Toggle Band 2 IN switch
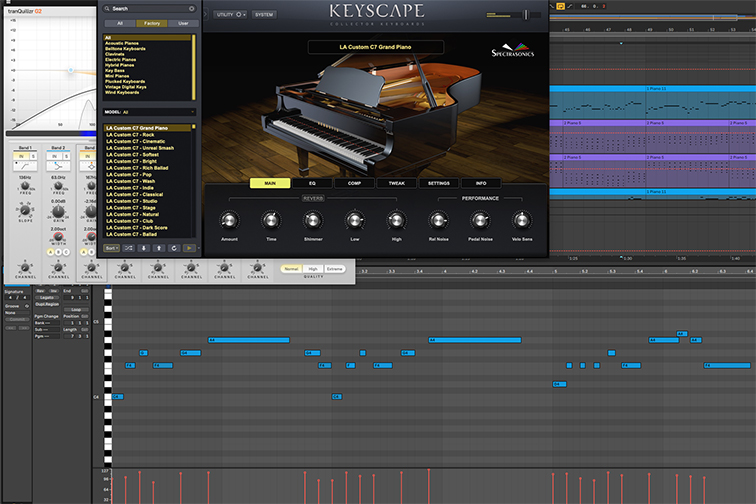Image resolution: width=756 pixels, height=504 pixels. pyautogui.click(x=54, y=156)
